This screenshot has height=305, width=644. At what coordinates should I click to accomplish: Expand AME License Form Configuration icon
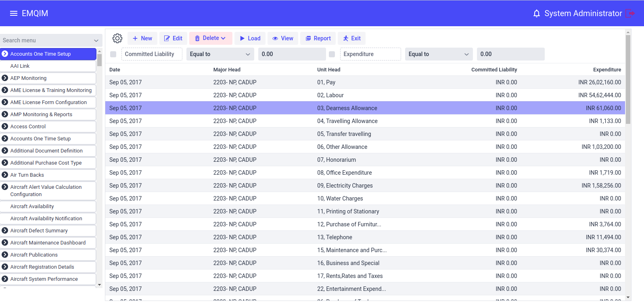5,102
